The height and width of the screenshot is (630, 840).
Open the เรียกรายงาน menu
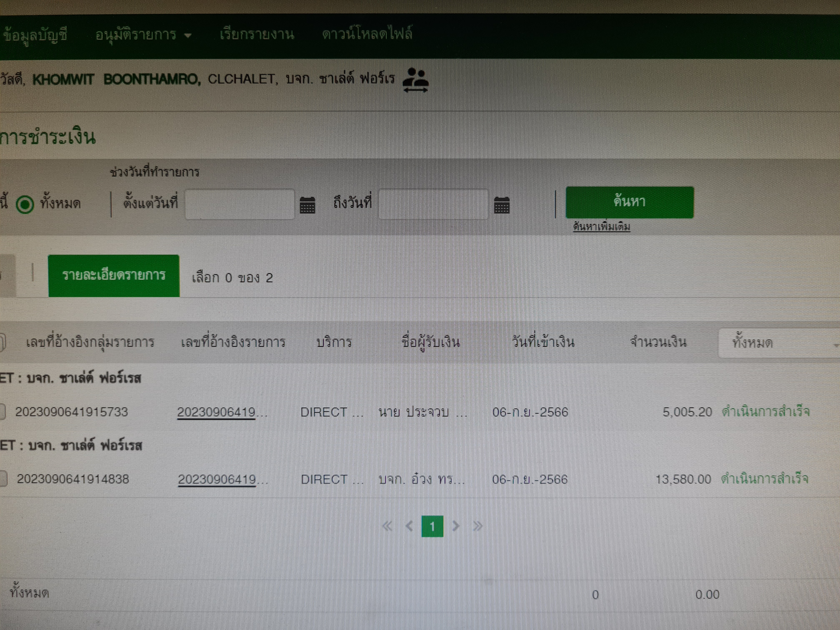point(257,34)
